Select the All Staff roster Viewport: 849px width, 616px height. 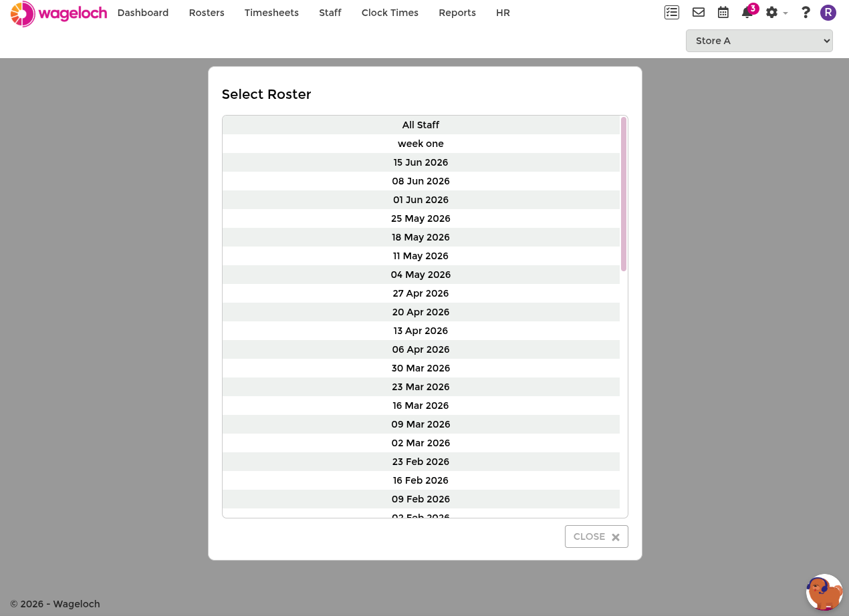click(421, 125)
